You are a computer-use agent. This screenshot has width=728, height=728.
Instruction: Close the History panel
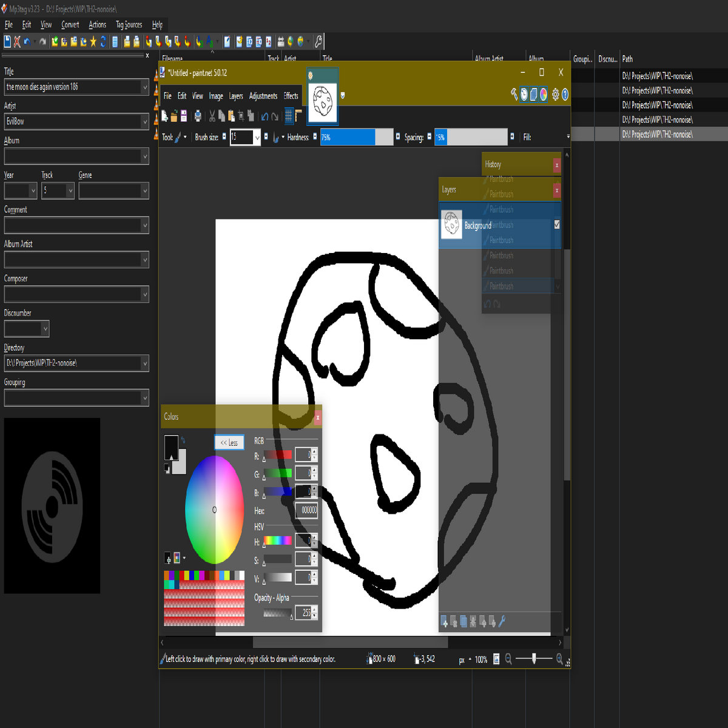click(556, 165)
